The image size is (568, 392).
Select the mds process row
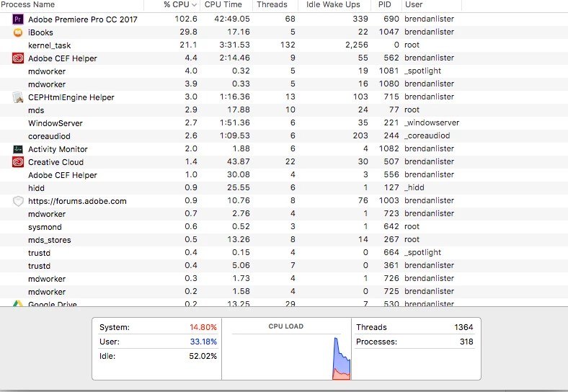click(284, 110)
